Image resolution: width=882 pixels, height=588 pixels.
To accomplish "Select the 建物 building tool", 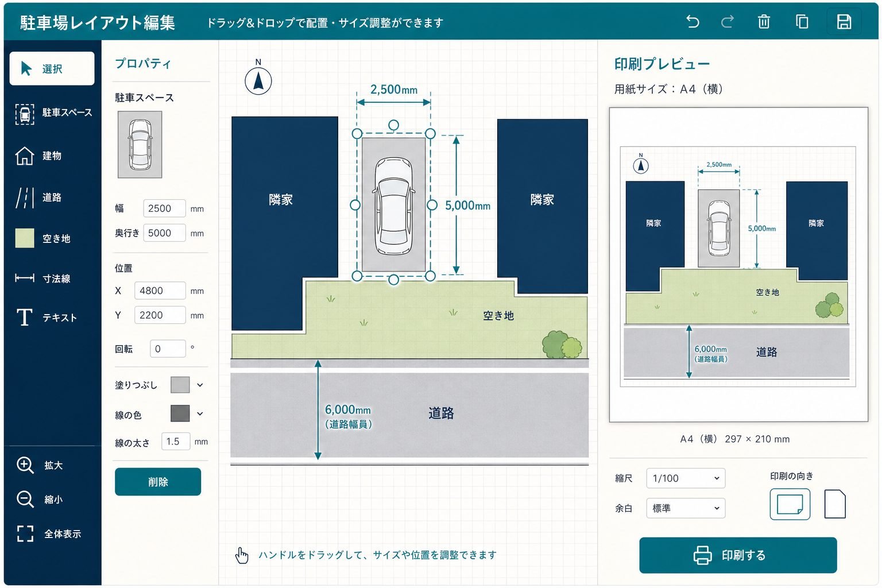I will coord(39,156).
